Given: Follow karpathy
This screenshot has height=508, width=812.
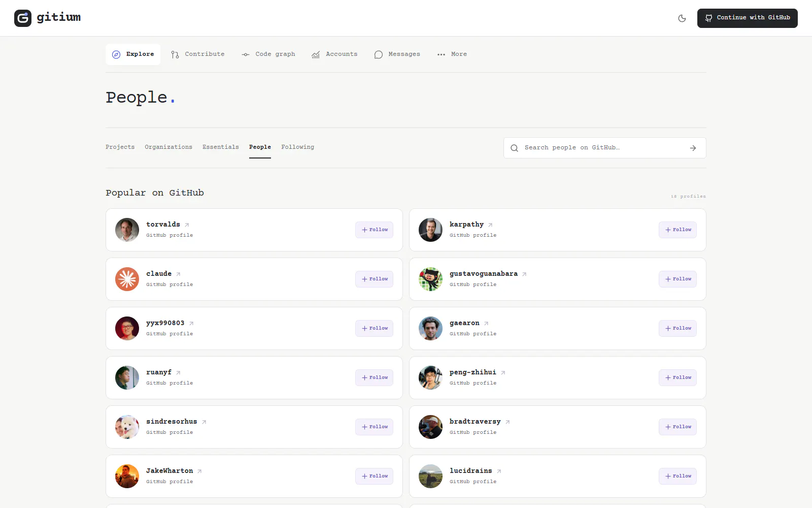Looking at the screenshot, I should pos(678,230).
